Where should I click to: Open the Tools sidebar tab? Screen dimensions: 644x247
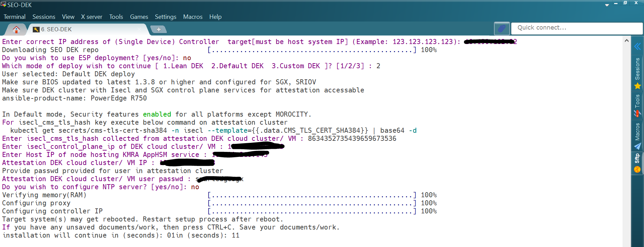point(637,105)
